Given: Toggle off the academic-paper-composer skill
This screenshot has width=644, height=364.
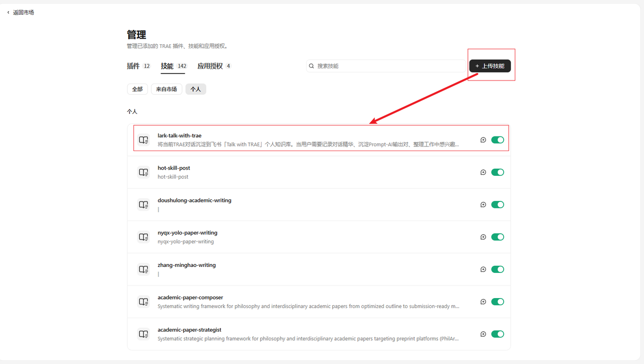Looking at the screenshot, I should (x=498, y=302).
